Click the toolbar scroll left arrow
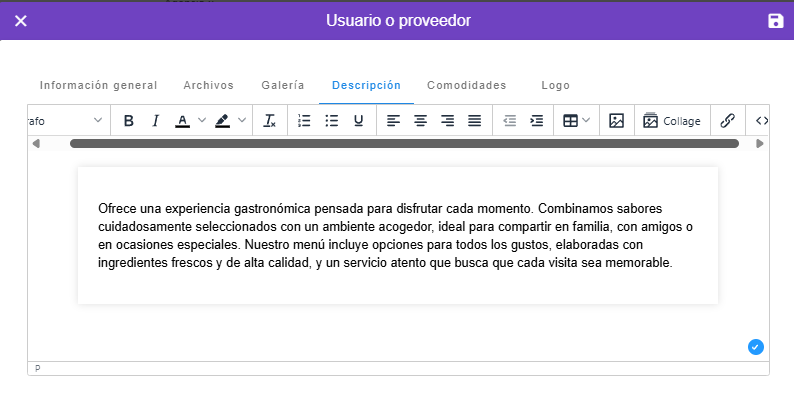The width and height of the screenshot is (794, 394). (x=35, y=144)
